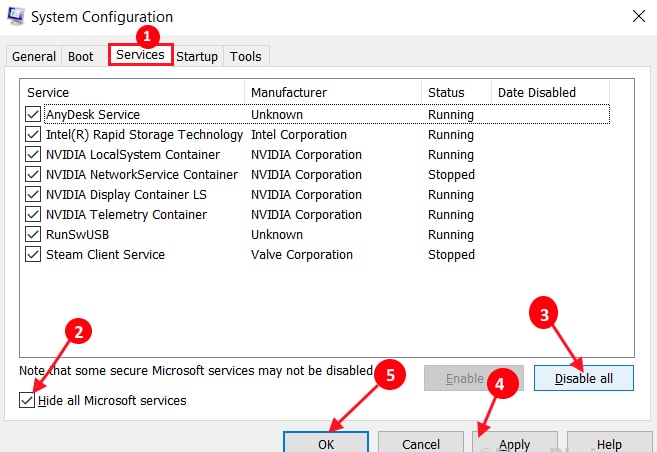Switch to the General tab

click(x=34, y=57)
